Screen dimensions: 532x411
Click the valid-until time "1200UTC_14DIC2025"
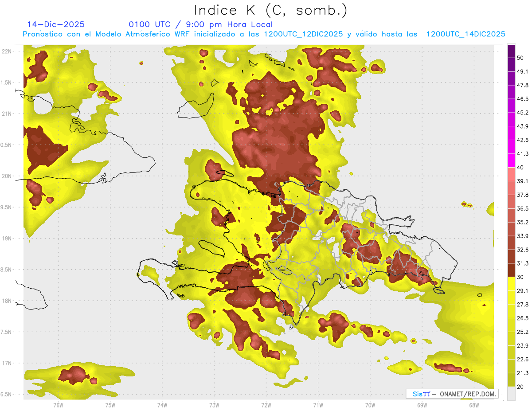pyautogui.click(x=466, y=34)
